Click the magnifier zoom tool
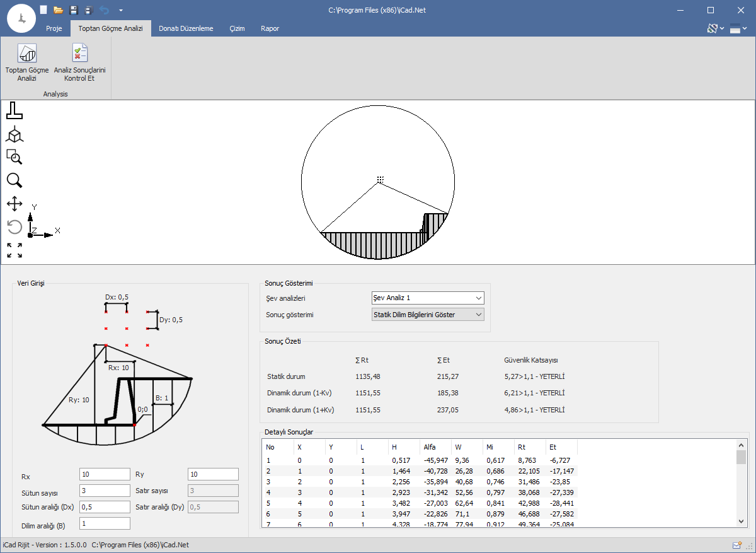The height and width of the screenshot is (553, 756). click(x=14, y=180)
